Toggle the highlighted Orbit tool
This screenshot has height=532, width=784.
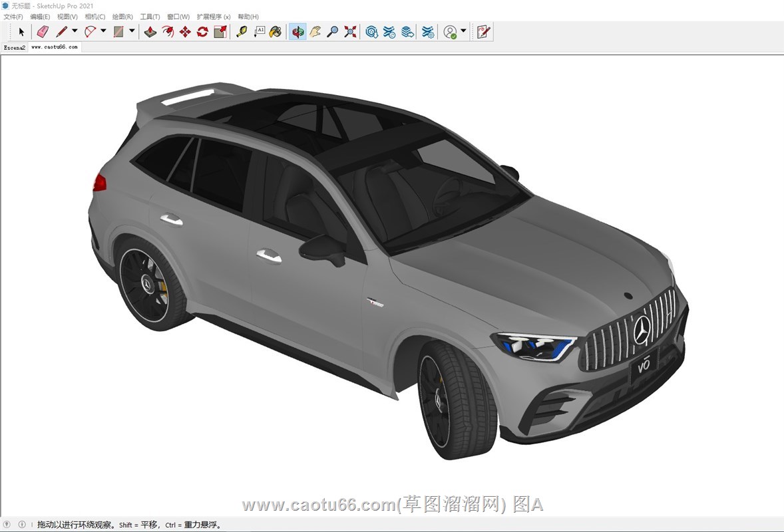coord(297,32)
